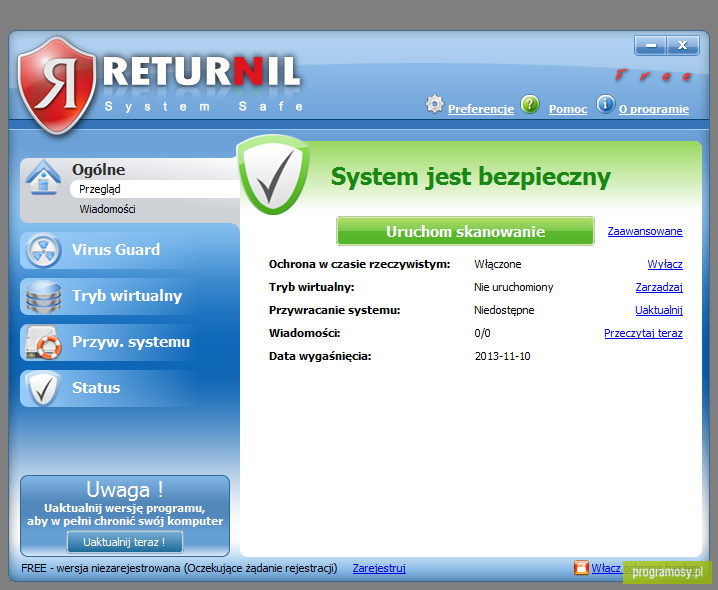The width and height of the screenshot is (718, 590).
Task: Click the 'Data wygaśnięcia:' label
Action: coord(320,356)
